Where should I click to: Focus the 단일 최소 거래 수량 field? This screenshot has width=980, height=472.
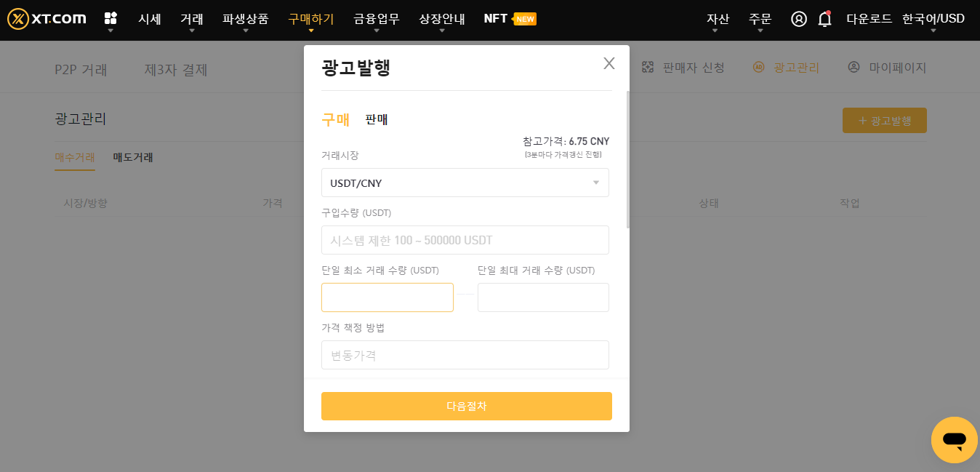[387, 297]
